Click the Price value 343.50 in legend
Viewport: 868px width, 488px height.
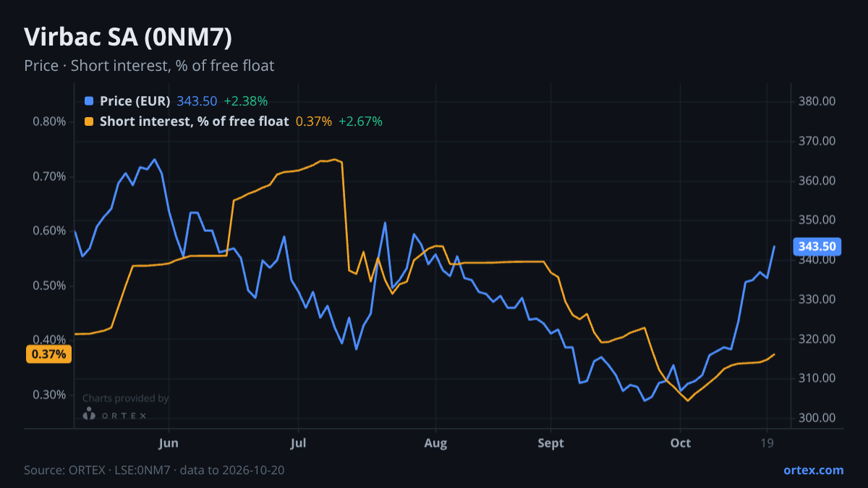[x=197, y=101]
